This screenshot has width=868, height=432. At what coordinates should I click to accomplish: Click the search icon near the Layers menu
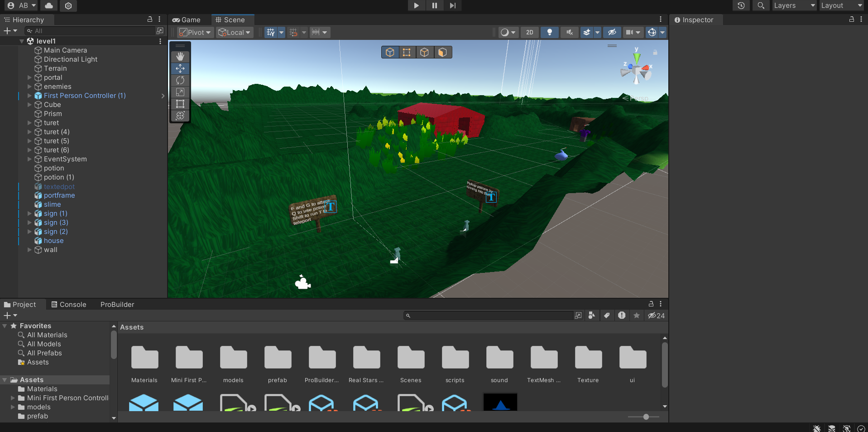761,5
